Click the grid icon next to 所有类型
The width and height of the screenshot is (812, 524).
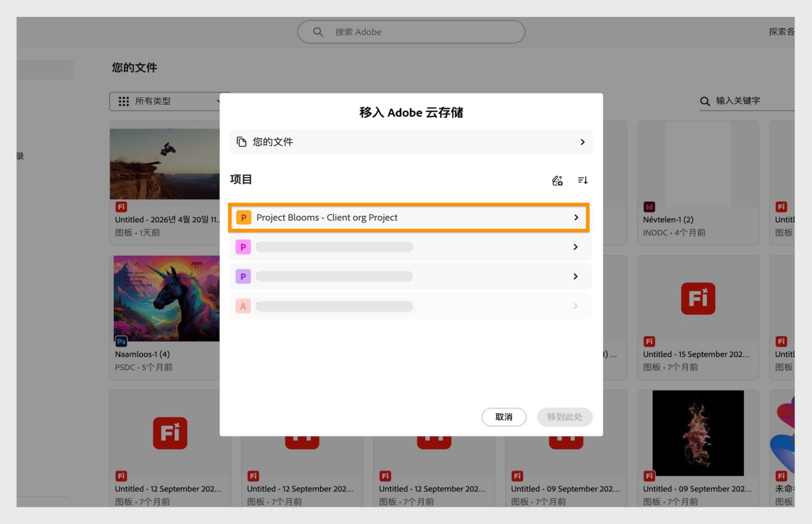123,101
